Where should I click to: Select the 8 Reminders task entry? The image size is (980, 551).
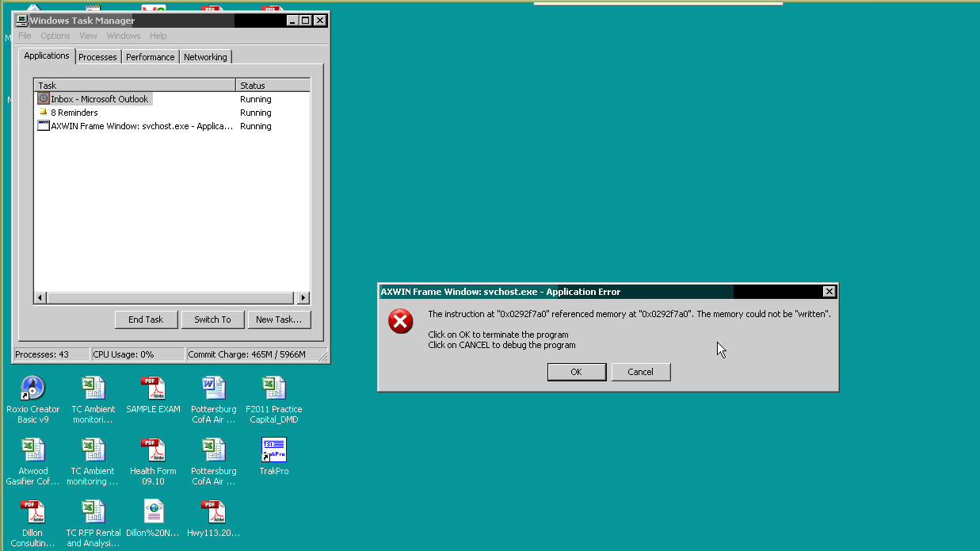(x=75, y=112)
